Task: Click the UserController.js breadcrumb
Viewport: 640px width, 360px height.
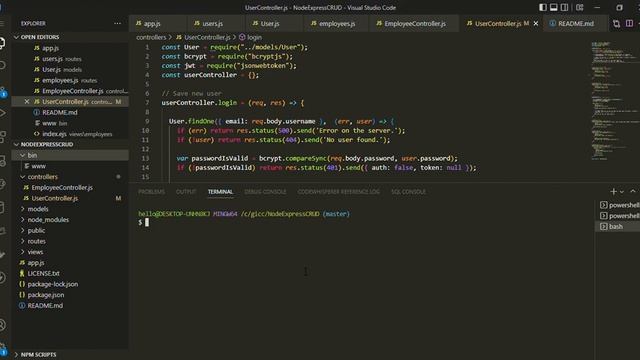Action: click(203, 37)
